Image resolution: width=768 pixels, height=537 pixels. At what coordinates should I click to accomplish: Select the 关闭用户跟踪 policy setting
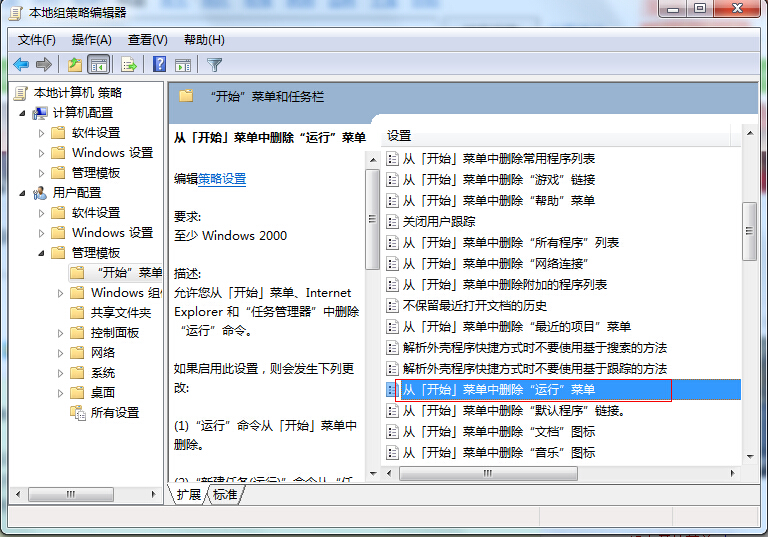[x=439, y=221]
